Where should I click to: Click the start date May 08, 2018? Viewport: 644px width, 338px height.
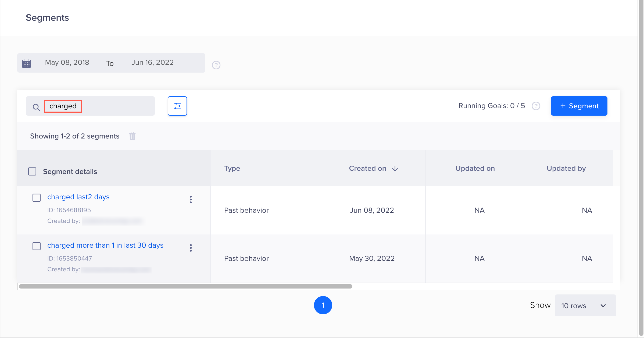(x=67, y=62)
